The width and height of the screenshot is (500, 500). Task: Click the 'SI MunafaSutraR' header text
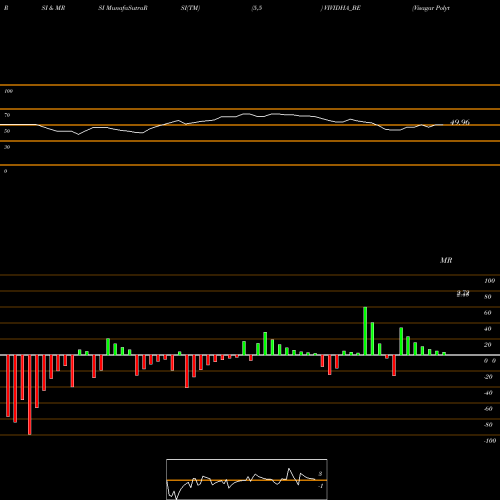pyautogui.click(x=123, y=8)
